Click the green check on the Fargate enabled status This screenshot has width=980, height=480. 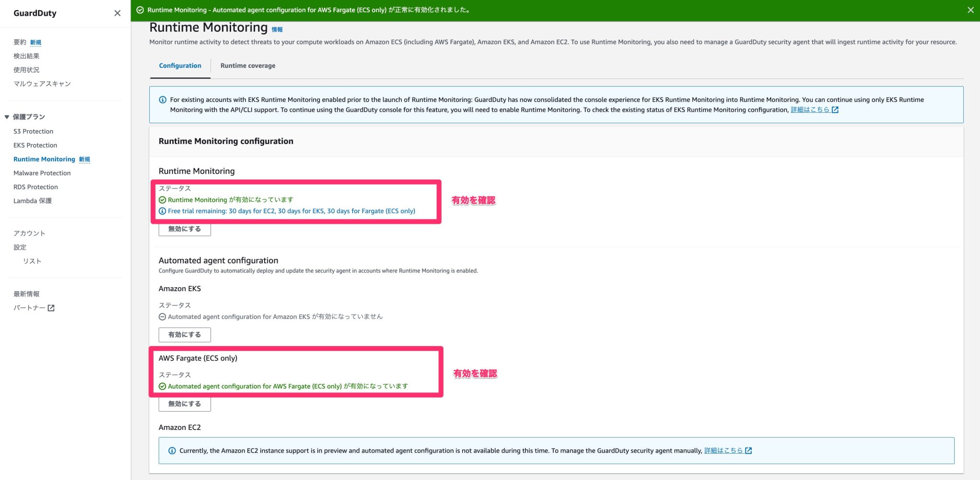[163, 386]
